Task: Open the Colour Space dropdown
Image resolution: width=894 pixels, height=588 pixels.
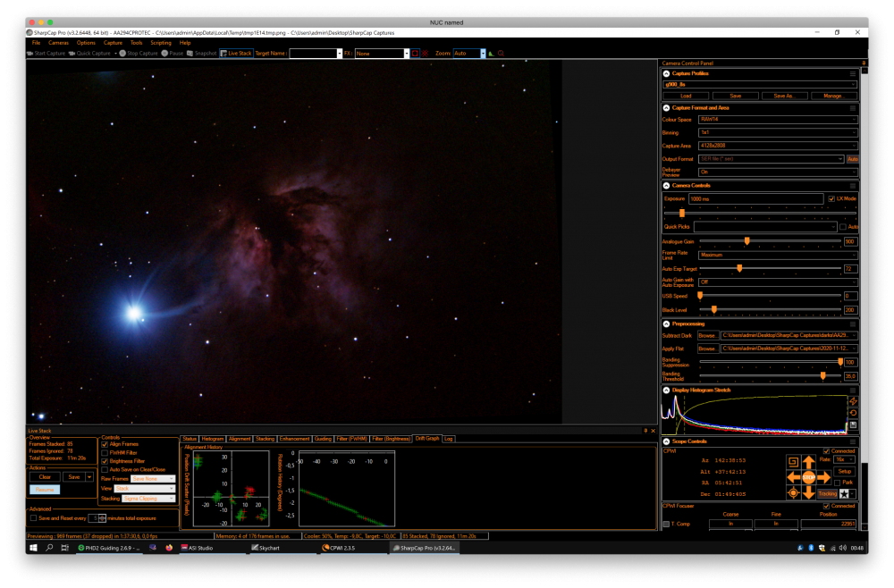Action: (778, 120)
